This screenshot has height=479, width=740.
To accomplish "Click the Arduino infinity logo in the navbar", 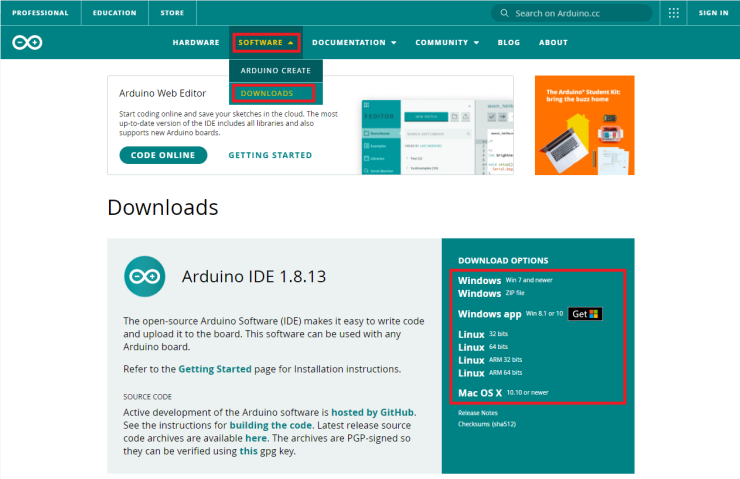I will pyautogui.click(x=27, y=42).
